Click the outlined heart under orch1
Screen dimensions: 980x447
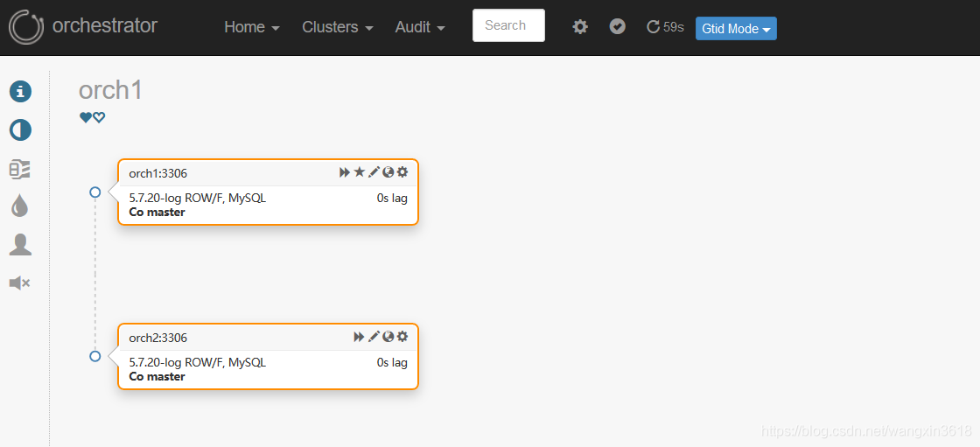tap(99, 117)
